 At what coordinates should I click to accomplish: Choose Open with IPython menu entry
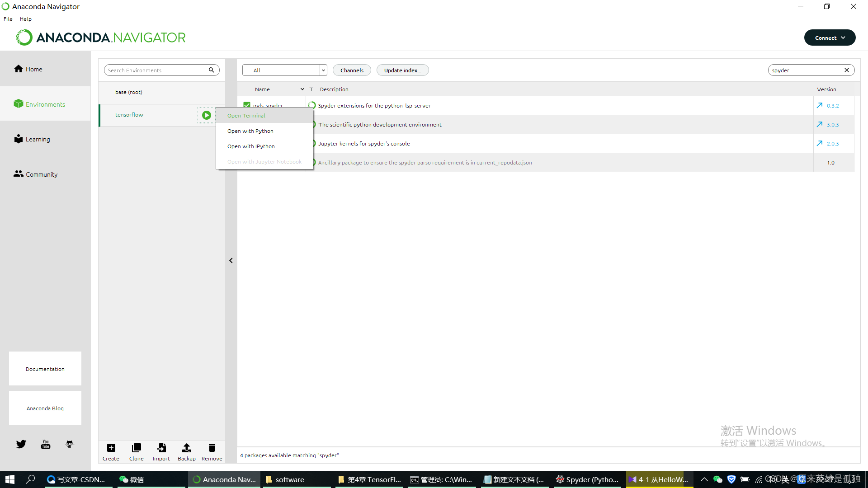(251, 146)
